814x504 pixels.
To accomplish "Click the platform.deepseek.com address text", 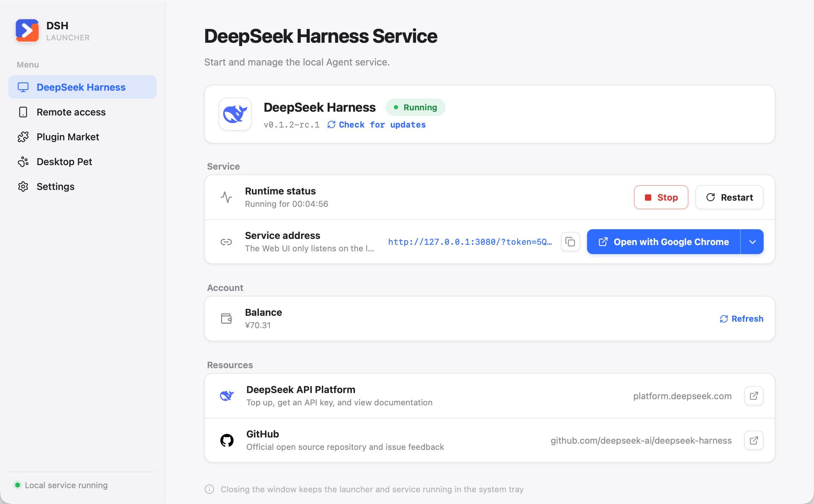I will [x=683, y=396].
